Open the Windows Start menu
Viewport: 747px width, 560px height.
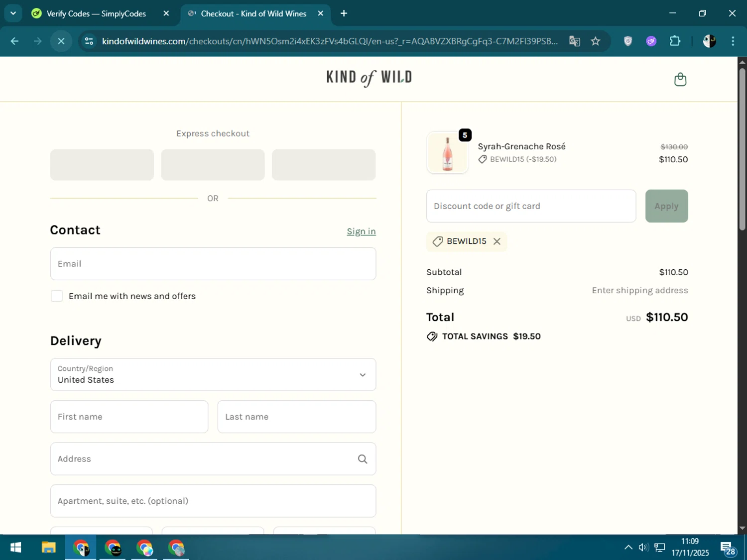pyautogui.click(x=15, y=548)
